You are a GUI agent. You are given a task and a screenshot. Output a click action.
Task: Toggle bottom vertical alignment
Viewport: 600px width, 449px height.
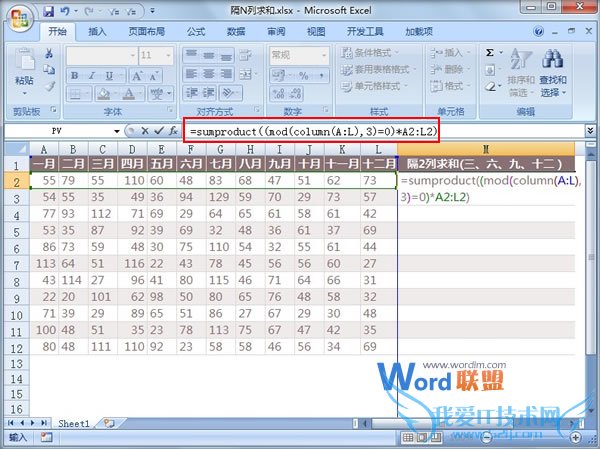(x=226, y=56)
